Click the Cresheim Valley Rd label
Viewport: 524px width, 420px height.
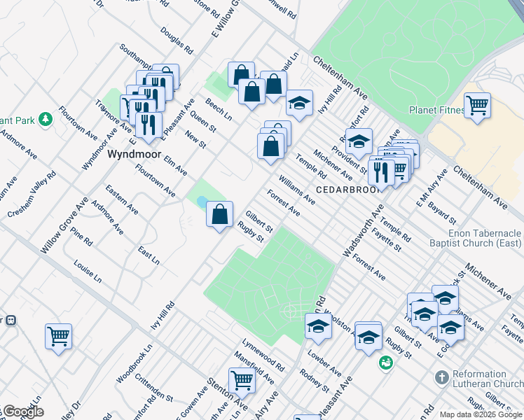click(x=32, y=194)
